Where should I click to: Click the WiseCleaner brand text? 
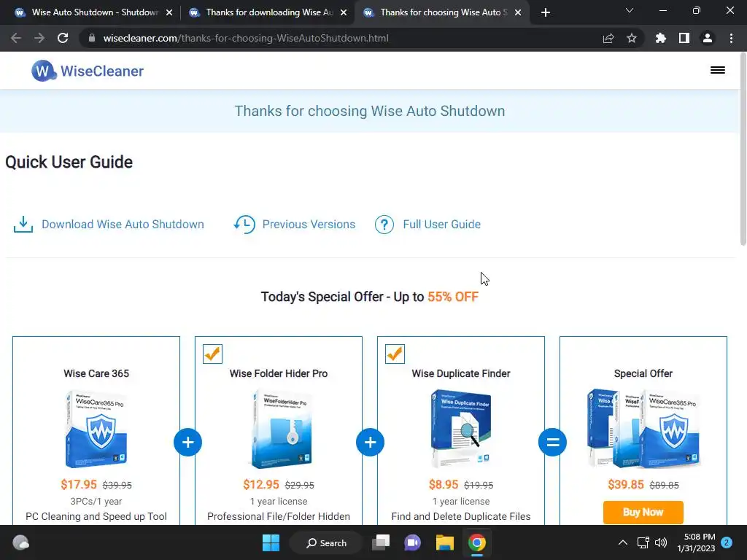tap(102, 71)
